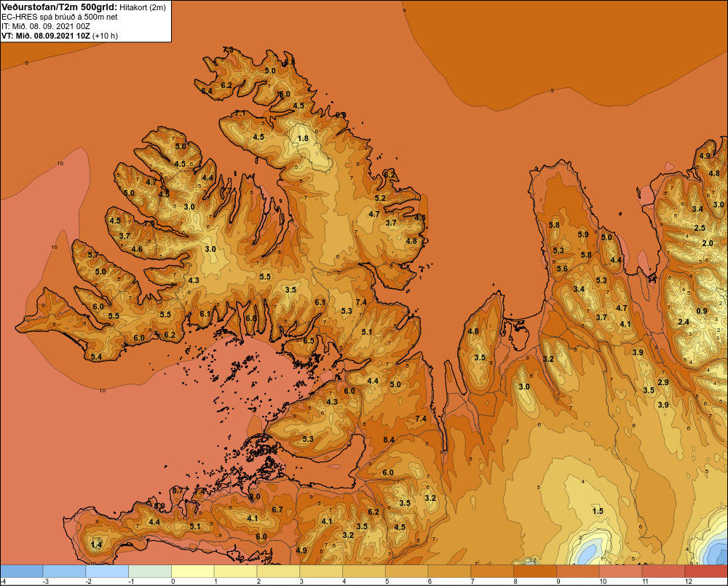Viewport: 728px width, 586px height.
Task: Select legend swatch between -2 and -1
Action: point(107,571)
